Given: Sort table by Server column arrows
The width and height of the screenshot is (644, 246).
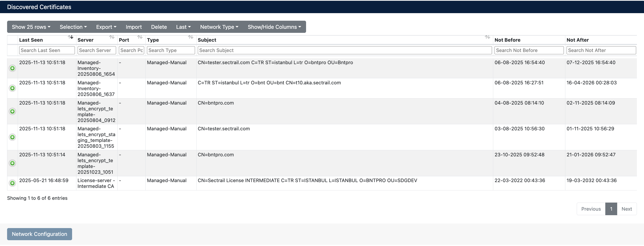Looking at the screenshot, I should coord(112,37).
